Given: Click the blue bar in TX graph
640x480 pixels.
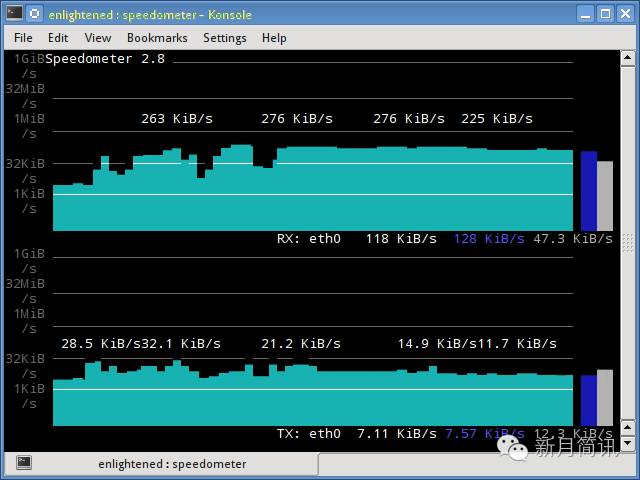Looking at the screenshot, I should [589, 400].
